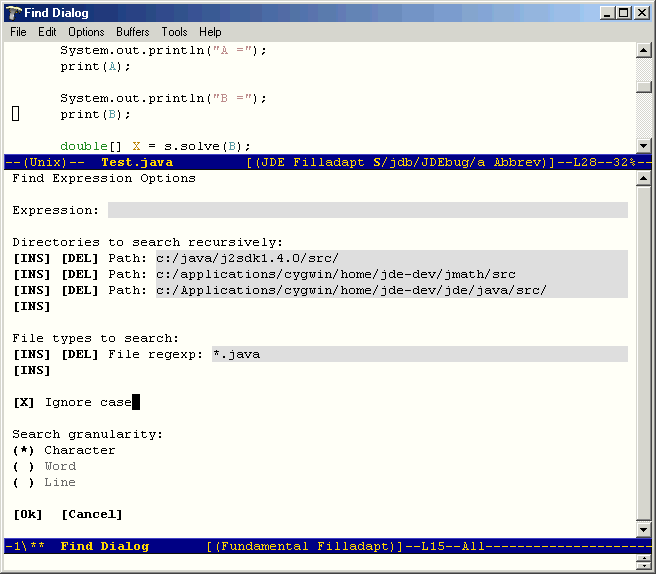Image resolution: width=656 pixels, height=574 pixels.
Task: Delete the *.java file regexp entry
Action: (x=79, y=354)
